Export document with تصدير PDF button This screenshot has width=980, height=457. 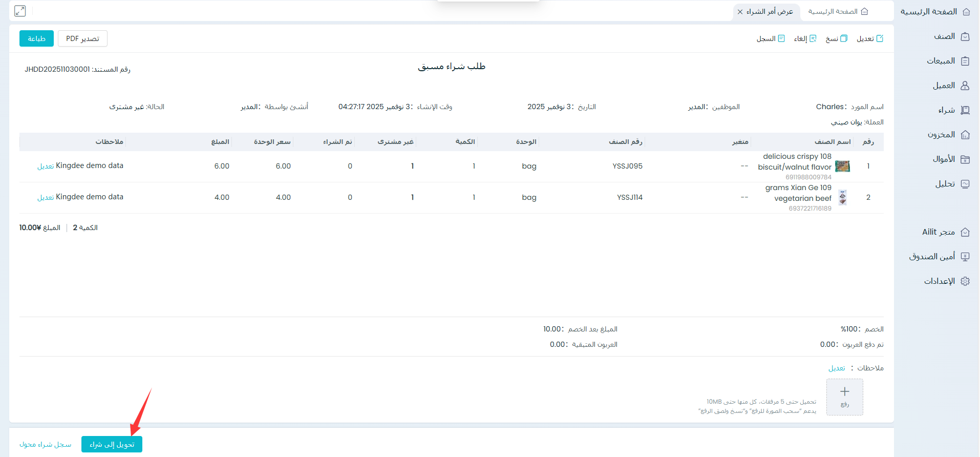[x=82, y=39]
